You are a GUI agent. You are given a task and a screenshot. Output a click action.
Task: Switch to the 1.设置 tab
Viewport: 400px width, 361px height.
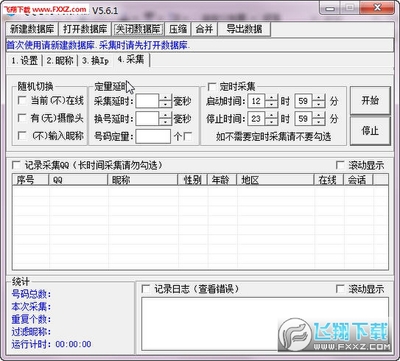tap(24, 61)
